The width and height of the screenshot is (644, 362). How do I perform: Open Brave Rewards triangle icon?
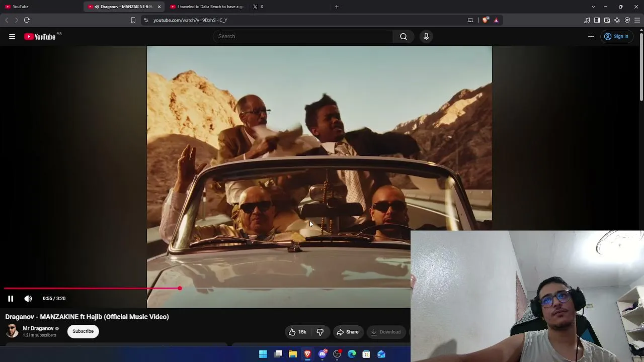[496, 20]
